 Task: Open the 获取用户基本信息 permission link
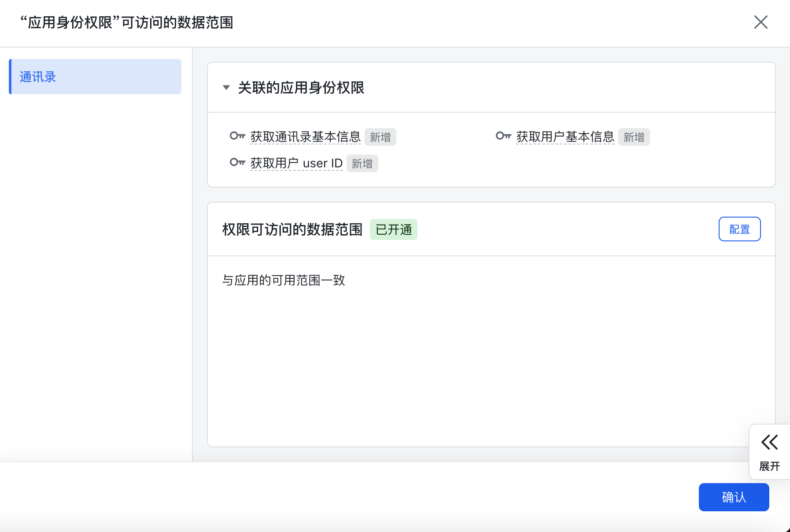tap(565, 137)
